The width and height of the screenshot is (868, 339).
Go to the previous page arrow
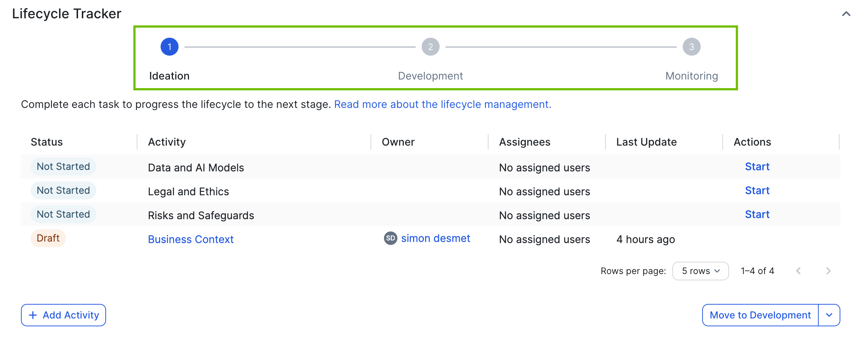798,271
